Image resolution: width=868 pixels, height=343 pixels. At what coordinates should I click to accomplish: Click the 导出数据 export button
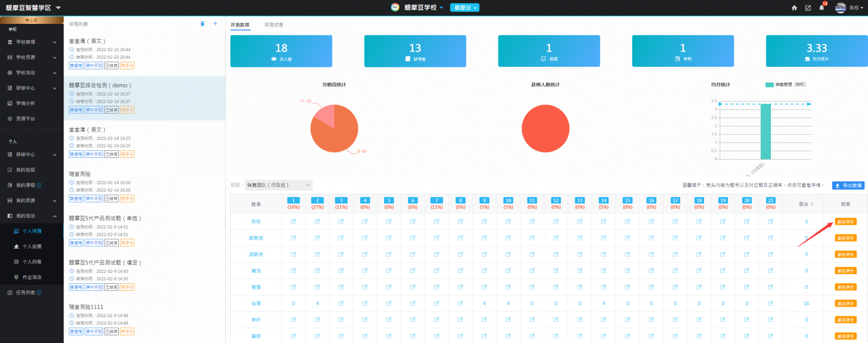click(x=848, y=186)
